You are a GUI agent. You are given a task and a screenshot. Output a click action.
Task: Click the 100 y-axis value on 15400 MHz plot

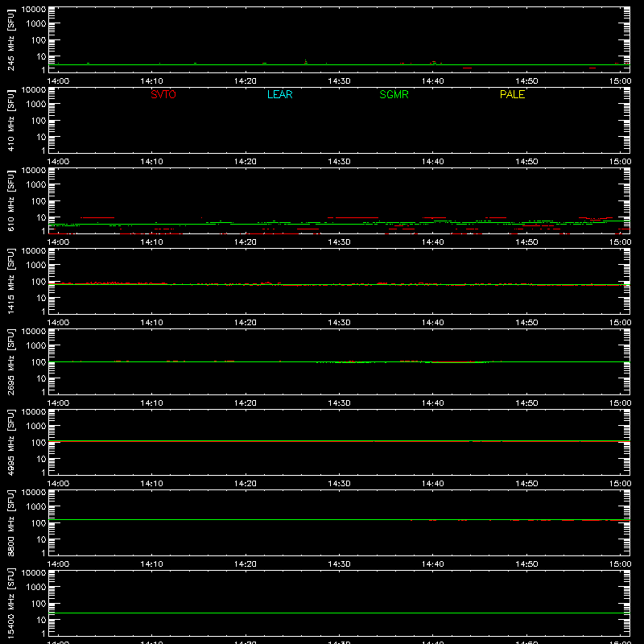(39, 604)
